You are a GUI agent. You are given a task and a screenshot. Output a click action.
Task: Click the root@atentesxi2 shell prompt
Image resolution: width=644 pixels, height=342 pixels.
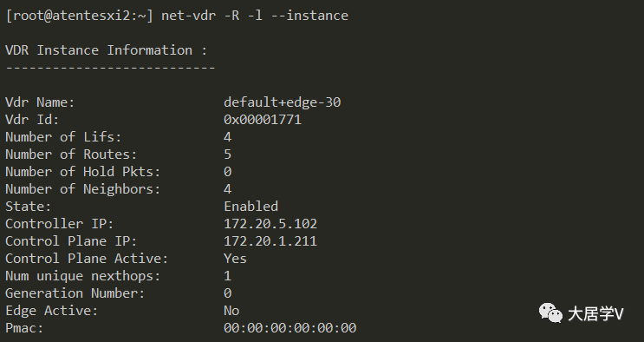79,16
